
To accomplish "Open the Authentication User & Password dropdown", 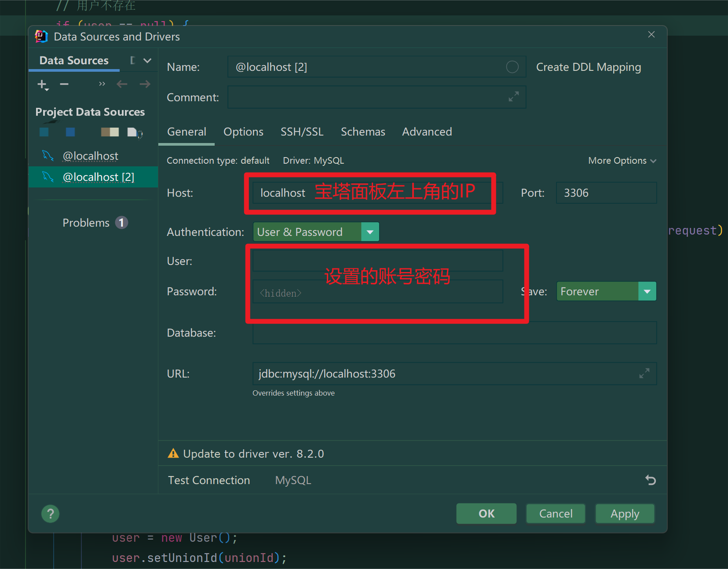I will 316,232.
